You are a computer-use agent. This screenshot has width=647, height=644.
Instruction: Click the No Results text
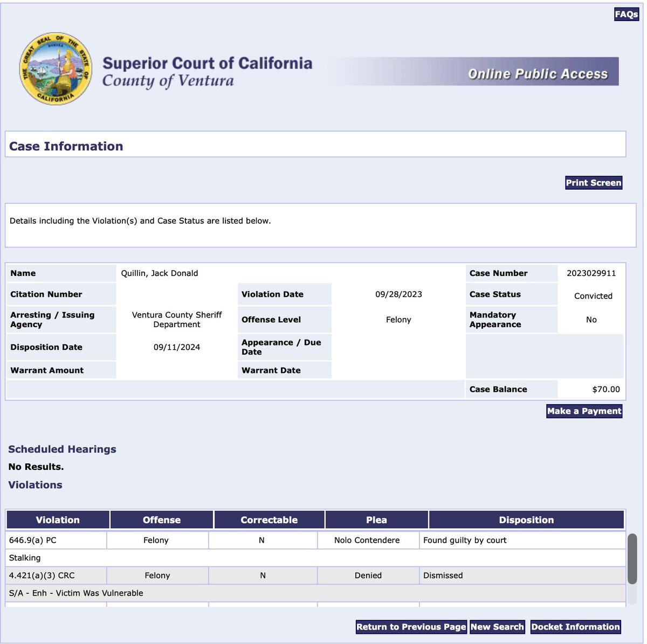36,467
